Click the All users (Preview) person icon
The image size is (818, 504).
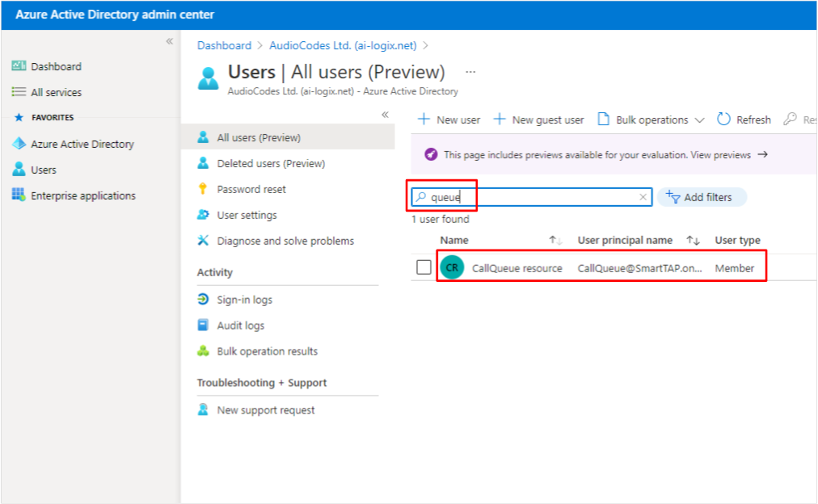pyautogui.click(x=203, y=137)
